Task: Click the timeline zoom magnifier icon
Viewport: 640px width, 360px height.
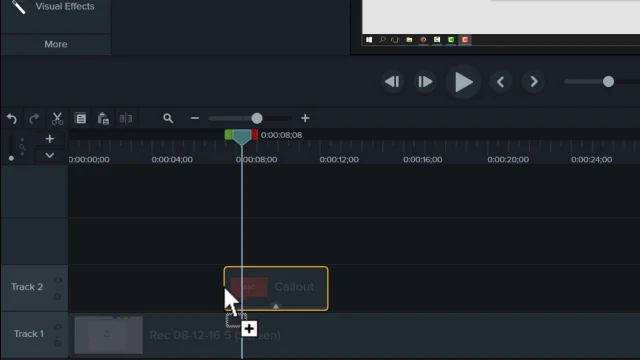Action: coord(168,118)
